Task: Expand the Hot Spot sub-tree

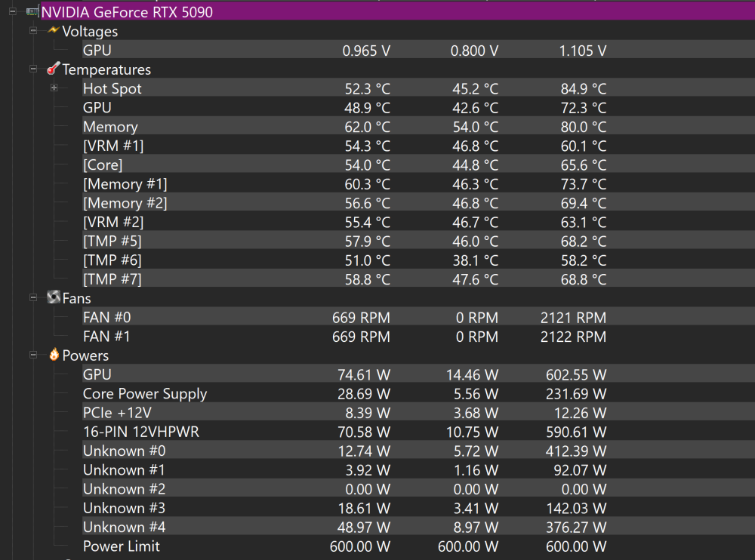Action: pos(54,88)
